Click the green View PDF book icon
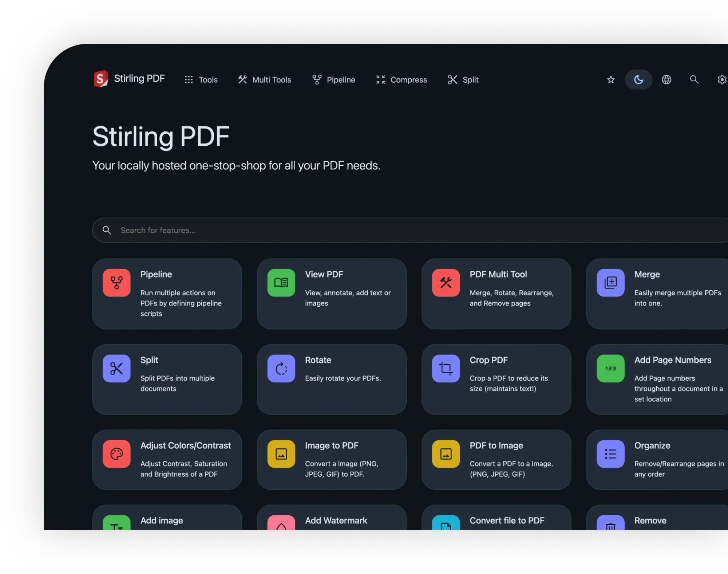The image size is (728, 574). tap(281, 283)
